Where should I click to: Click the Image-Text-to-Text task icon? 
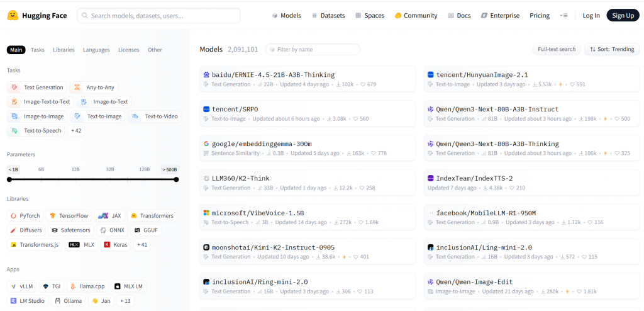tap(15, 102)
